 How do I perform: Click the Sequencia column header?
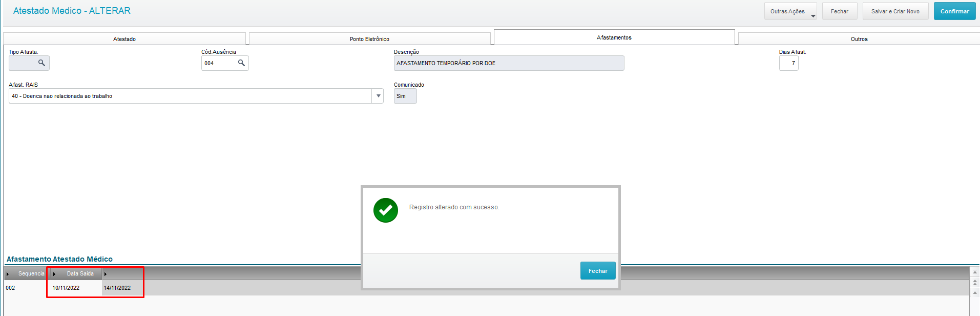27,273
